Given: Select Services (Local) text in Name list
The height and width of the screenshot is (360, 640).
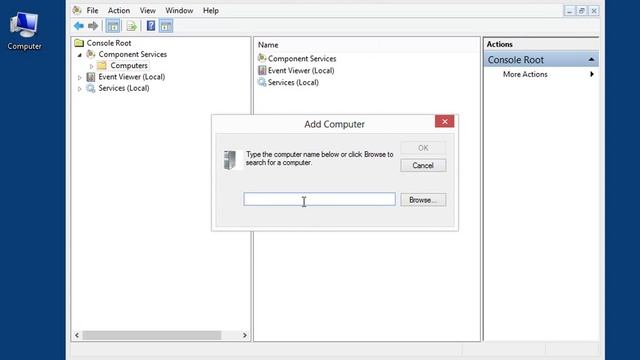Looking at the screenshot, I should pyautogui.click(x=293, y=82).
